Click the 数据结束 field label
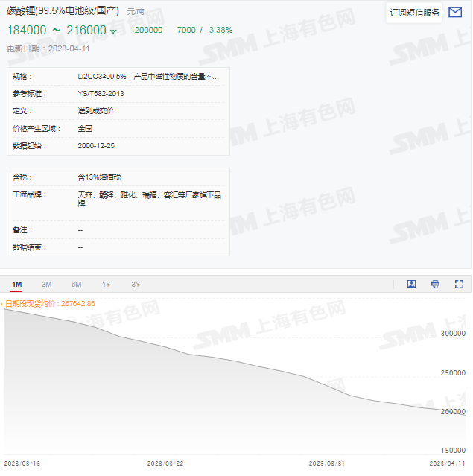Image resolution: width=473 pixels, height=476 pixels. [29, 247]
